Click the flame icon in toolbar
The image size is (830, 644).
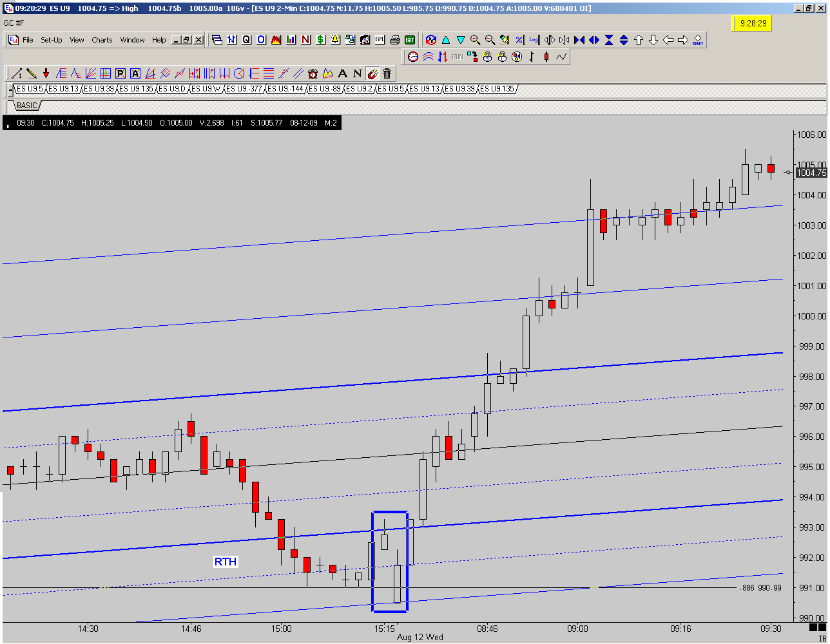pyautogui.click(x=276, y=39)
